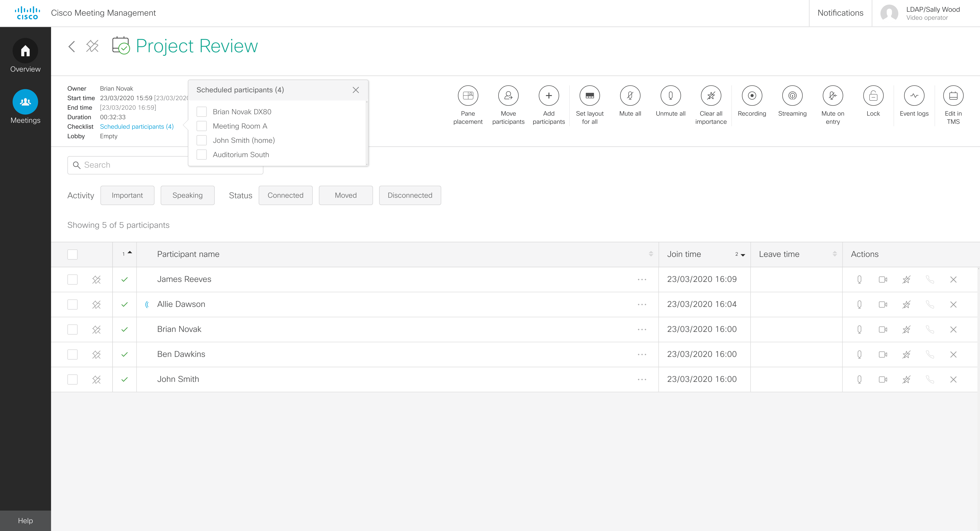Open Brian Novak's more options ellipsis
The width and height of the screenshot is (980, 531).
click(642, 330)
